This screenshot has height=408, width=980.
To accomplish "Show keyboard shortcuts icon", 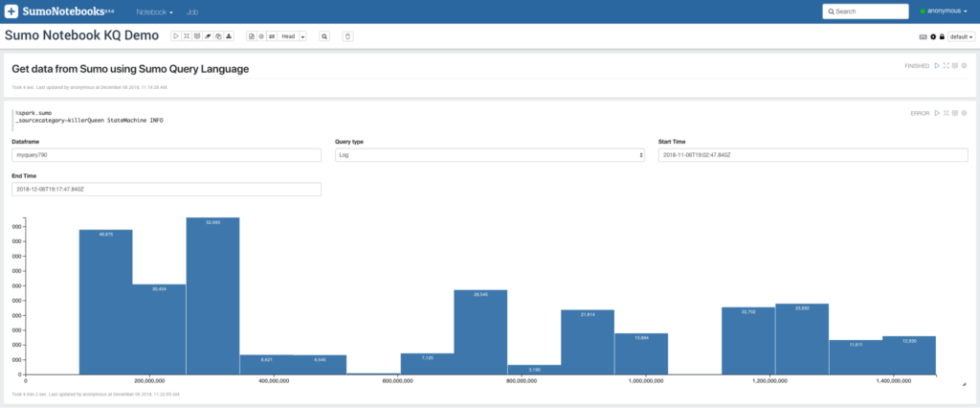I will tap(923, 37).
